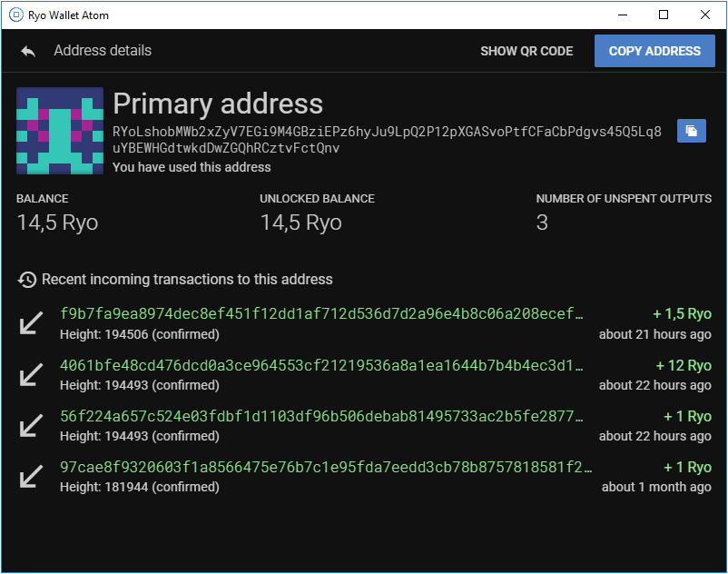The height and width of the screenshot is (574, 728).
Task: Click the Balance value 14,5 Ryo
Action: [x=57, y=223]
